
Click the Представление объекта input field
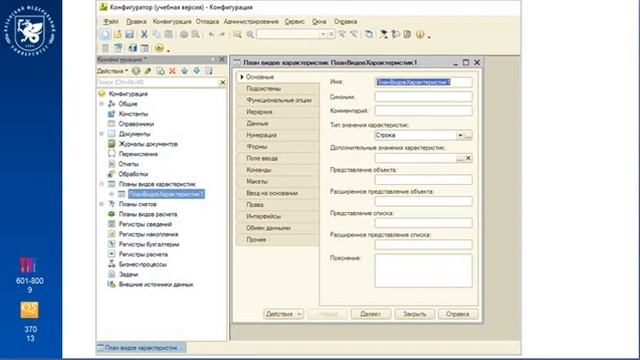point(423,180)
